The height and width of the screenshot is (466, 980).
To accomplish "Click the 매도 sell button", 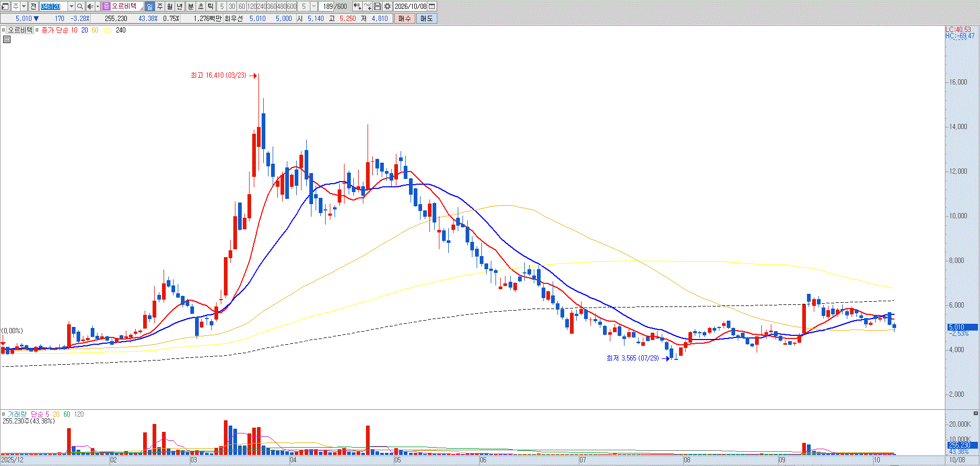I will tap(427, 18).
